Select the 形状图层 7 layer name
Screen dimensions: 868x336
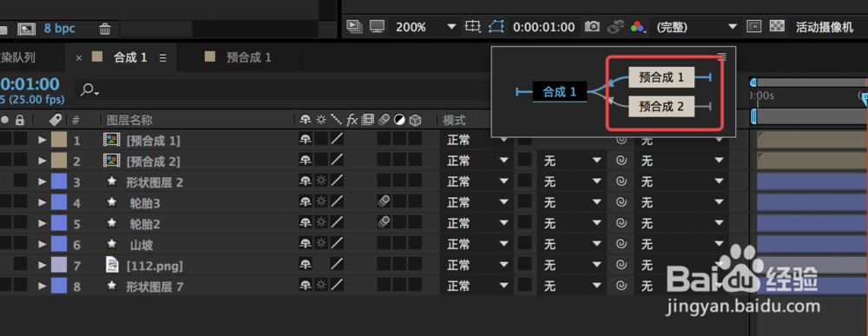(155, 287)
